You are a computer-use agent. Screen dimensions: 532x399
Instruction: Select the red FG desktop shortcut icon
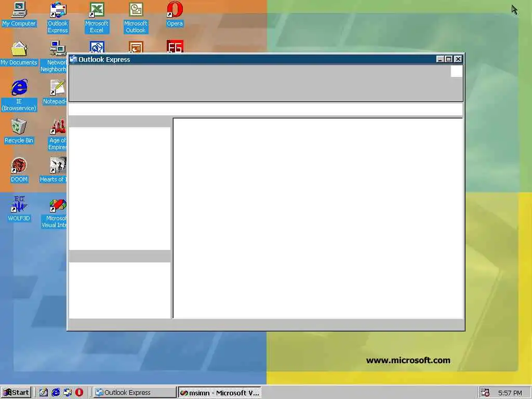pyautogui.click(x=175, y=46)
